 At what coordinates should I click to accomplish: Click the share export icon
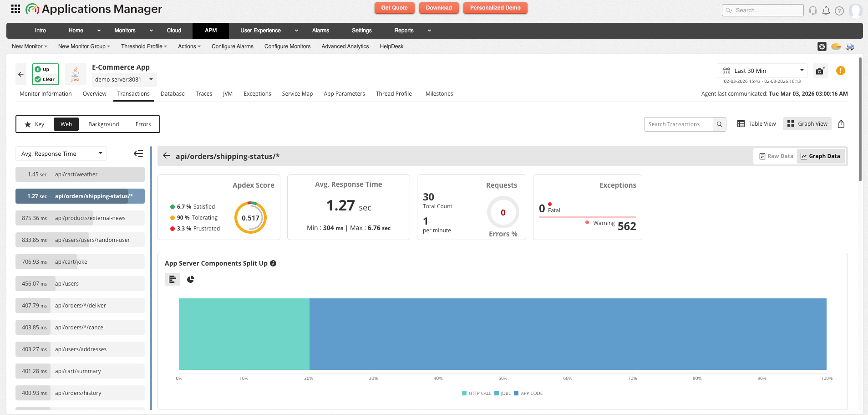[841, 124]
